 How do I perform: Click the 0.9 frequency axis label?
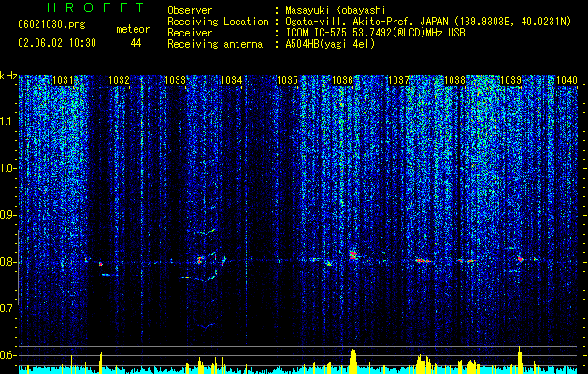[x=8, y=215]
